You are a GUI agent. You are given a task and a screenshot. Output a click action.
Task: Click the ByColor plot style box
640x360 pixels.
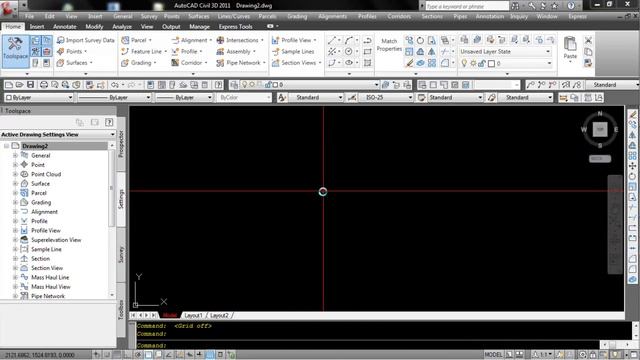click(244, 97)
